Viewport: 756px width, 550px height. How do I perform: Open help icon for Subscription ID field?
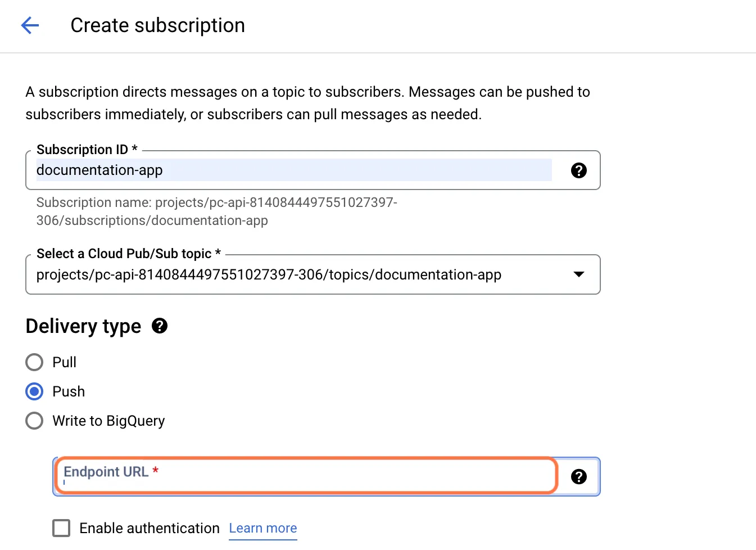[578, 170]
